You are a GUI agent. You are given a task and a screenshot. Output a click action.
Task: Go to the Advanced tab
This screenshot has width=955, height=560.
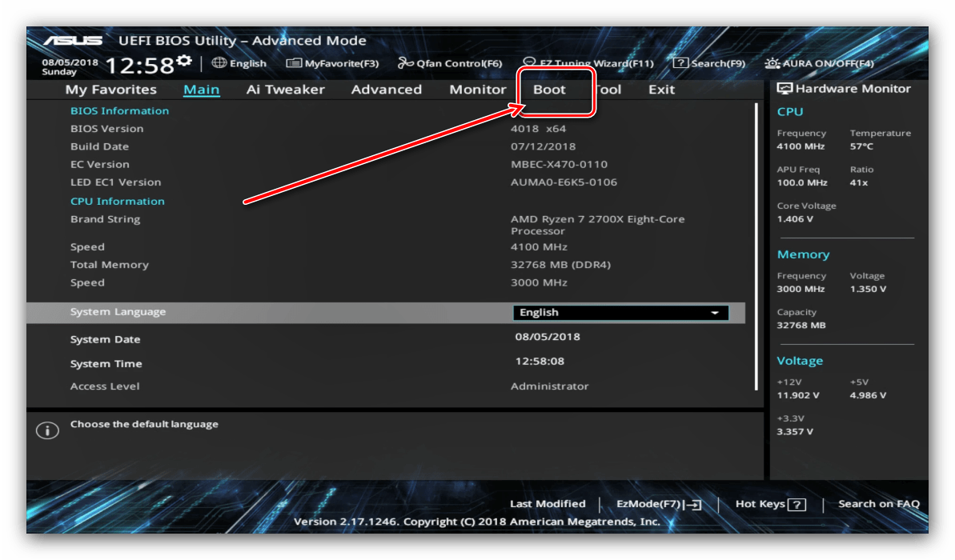(386, 90)
